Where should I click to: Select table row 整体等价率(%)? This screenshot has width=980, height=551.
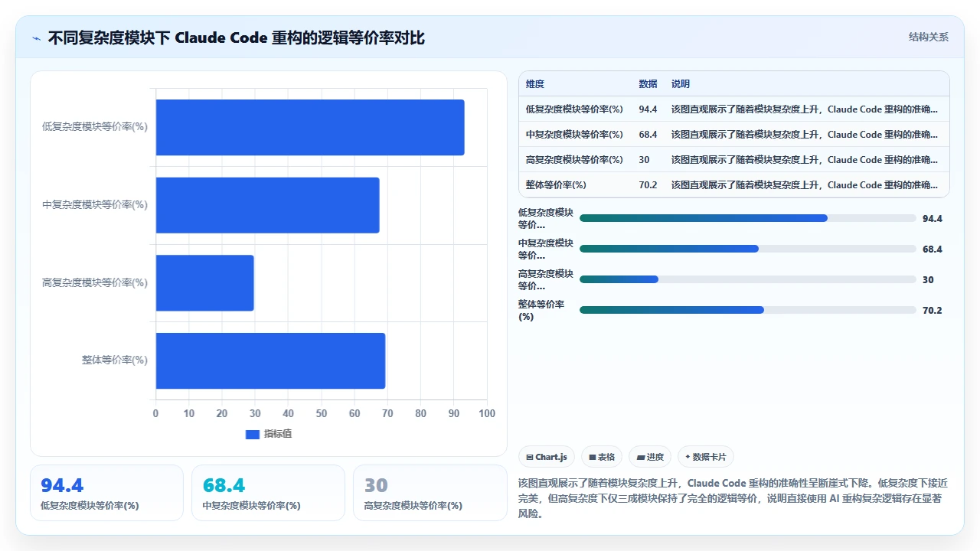point(734,185)
